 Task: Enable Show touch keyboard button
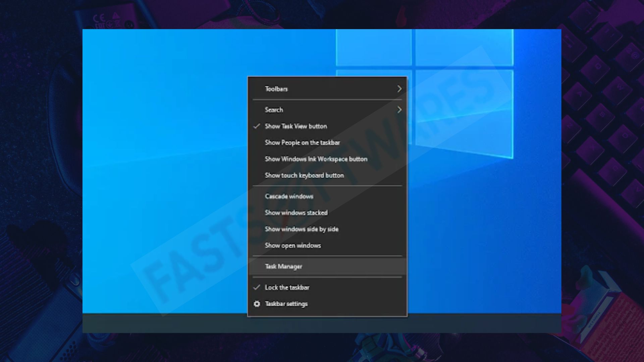327,176
